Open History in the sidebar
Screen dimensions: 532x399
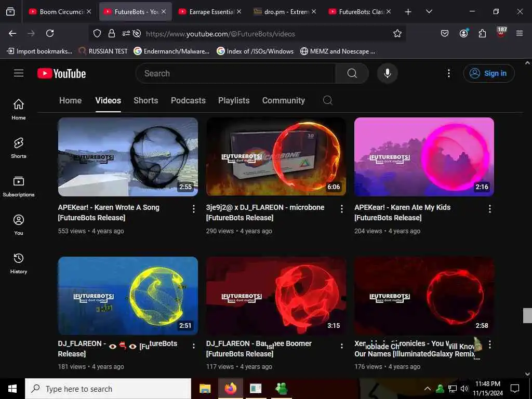point(19,263)
